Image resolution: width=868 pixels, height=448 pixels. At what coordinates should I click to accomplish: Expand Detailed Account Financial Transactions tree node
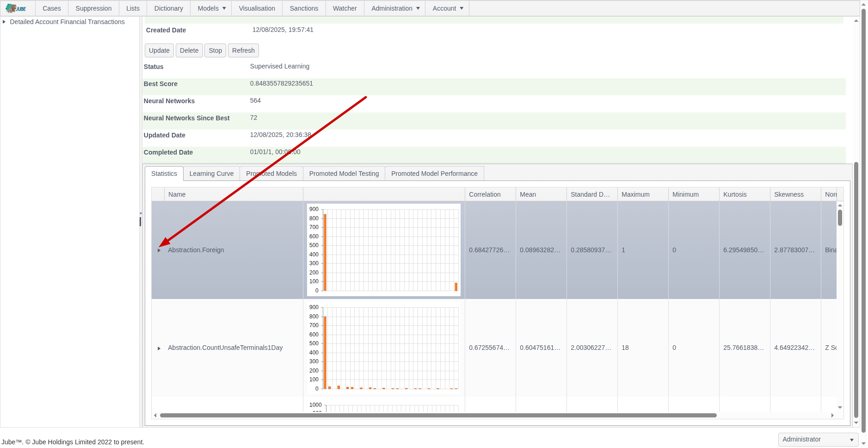click(4, 22)
